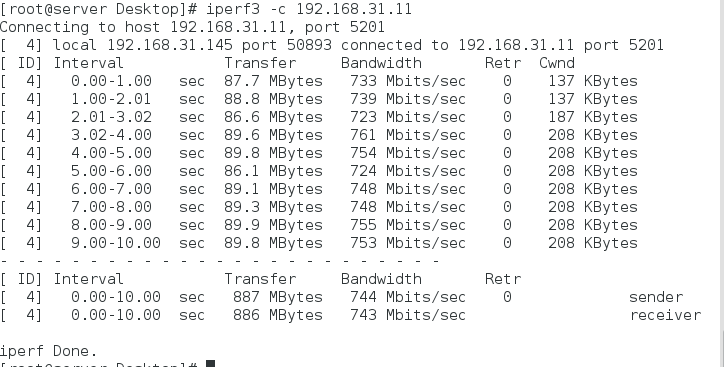
Task: Click the 'Connecting to host' line
Action: (x=192, y=27)
